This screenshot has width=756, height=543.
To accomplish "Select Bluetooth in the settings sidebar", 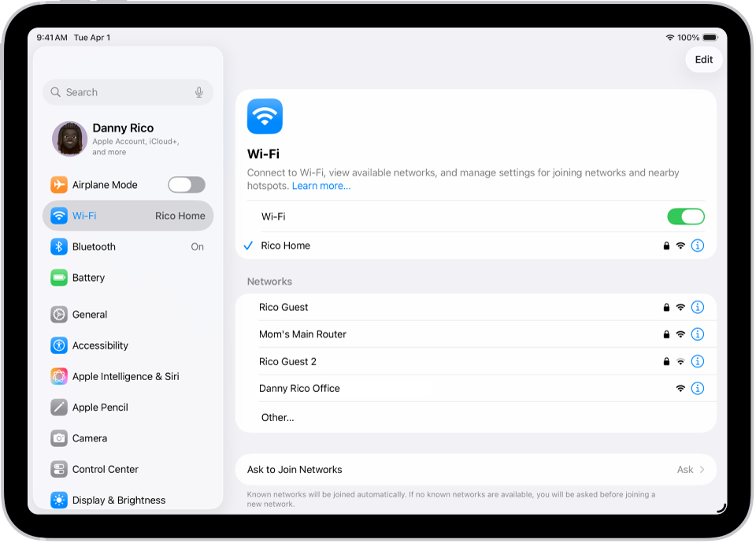I will coord(128,246).
